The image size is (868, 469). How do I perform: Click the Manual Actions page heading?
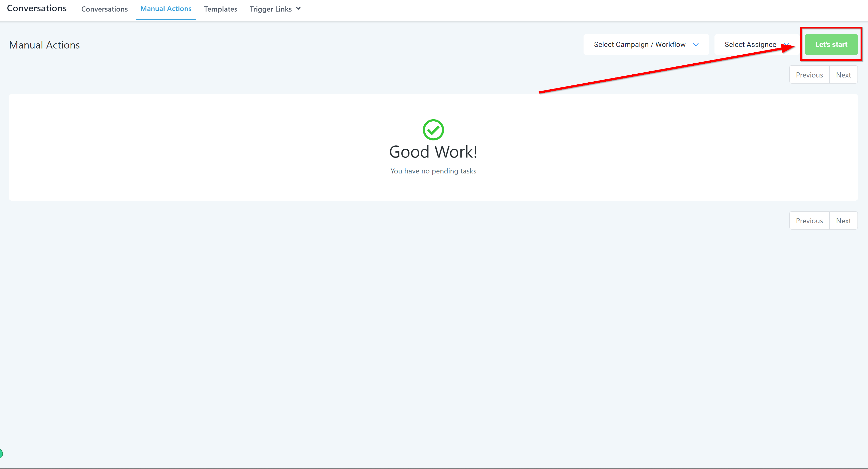tap(44, 45)
